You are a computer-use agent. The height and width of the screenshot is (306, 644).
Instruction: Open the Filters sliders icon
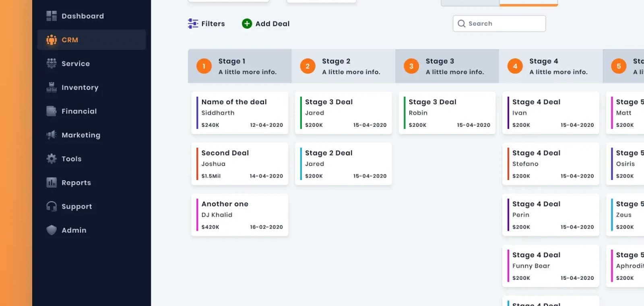193,24
